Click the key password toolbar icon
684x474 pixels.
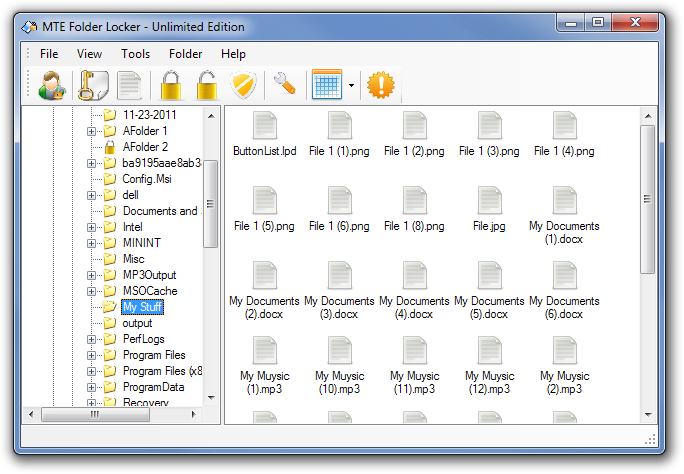point(92,85)
